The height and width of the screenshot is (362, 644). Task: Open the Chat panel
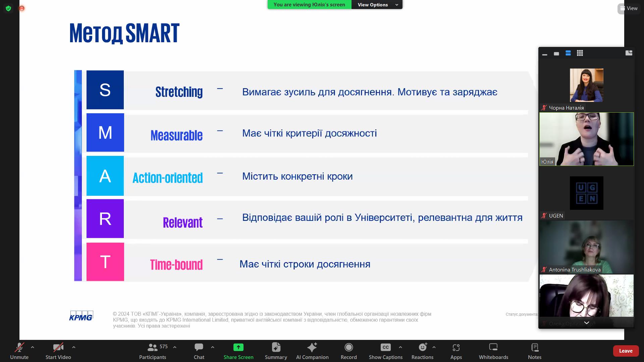coord(199,351)
